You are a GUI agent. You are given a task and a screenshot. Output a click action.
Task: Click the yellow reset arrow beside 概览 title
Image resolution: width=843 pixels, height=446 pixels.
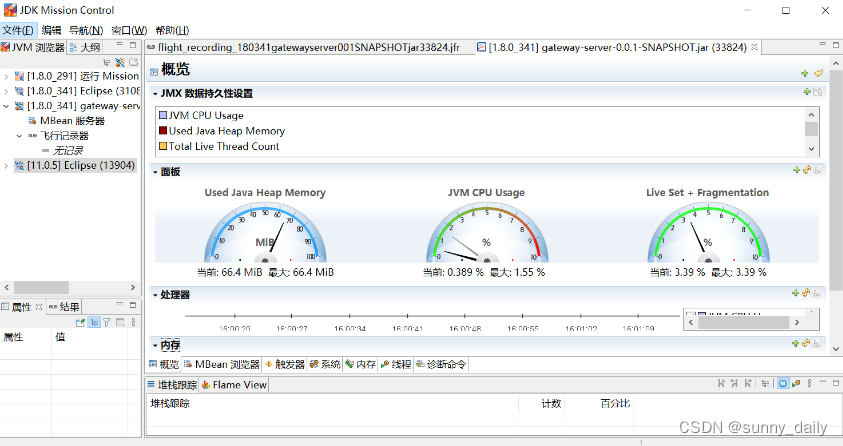(x=818, y=73)
